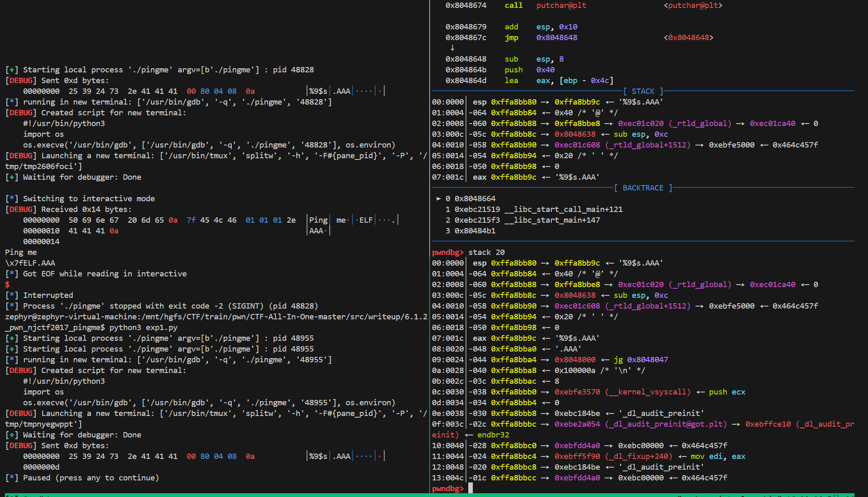
Task: Click the '[*] Interrupted' message
Action: pyautogui.click(x=39, y=295)
